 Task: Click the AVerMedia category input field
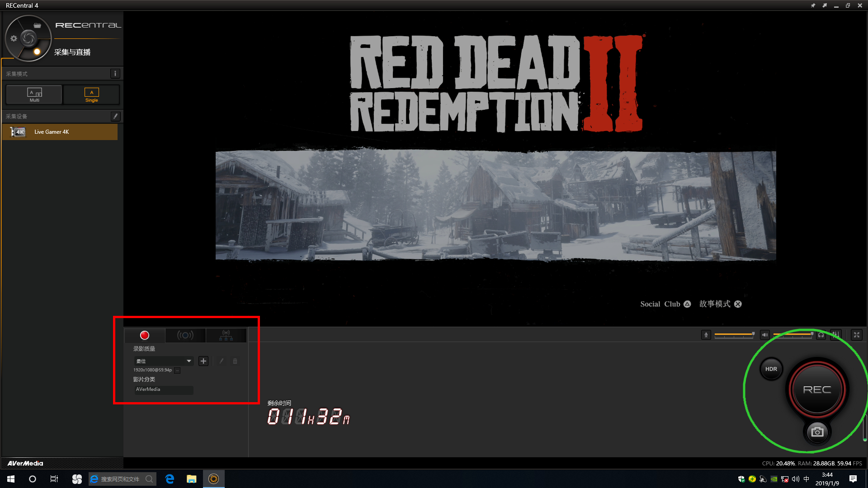[x=164, y=389]
